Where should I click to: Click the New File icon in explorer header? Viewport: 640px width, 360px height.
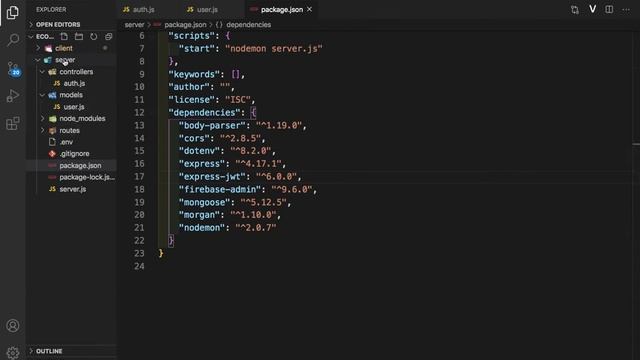pos(64,37)
